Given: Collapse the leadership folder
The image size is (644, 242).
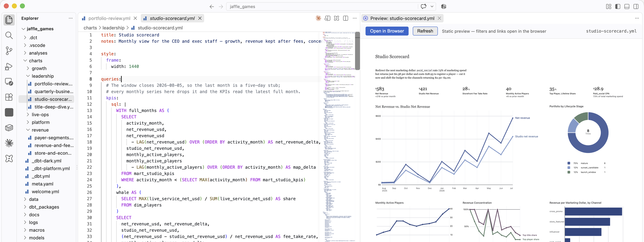Looking at the screenshot, I should (28, 76).
